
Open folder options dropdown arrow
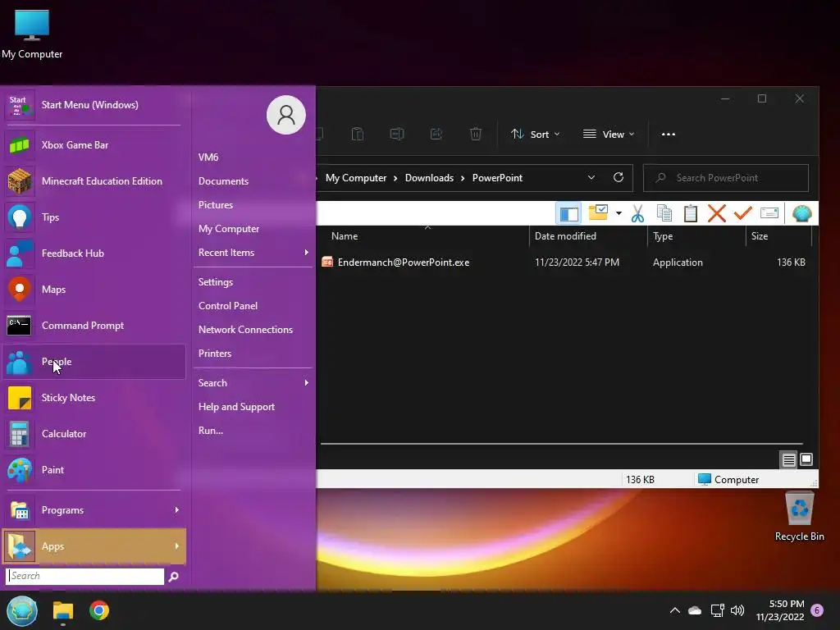[x=619, y=213]
